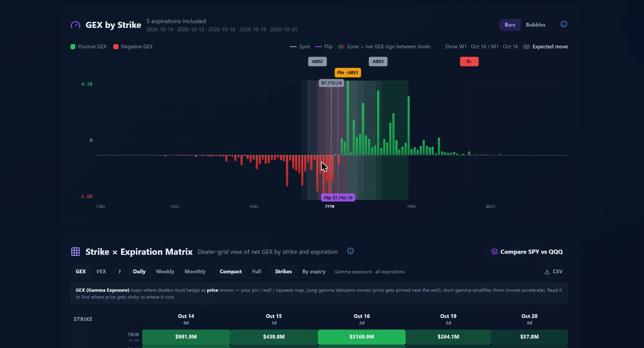The image size is (644, 348).
Task: Click the $991.9M cell
Action: click(186, 337)
